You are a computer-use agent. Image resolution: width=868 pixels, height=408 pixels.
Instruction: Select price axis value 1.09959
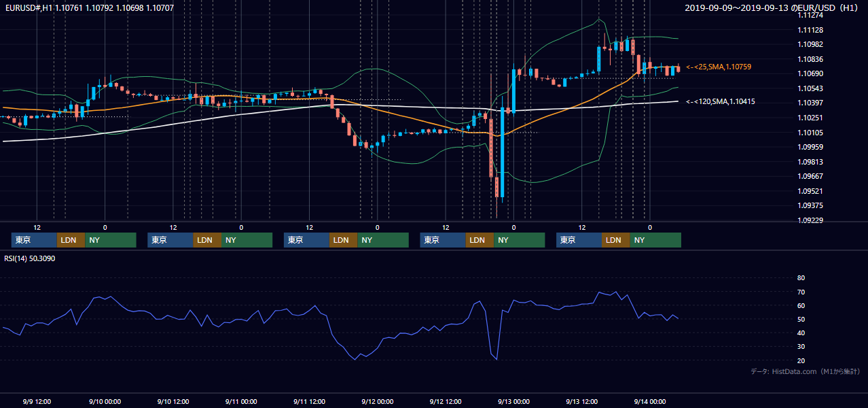click(810, 147)
